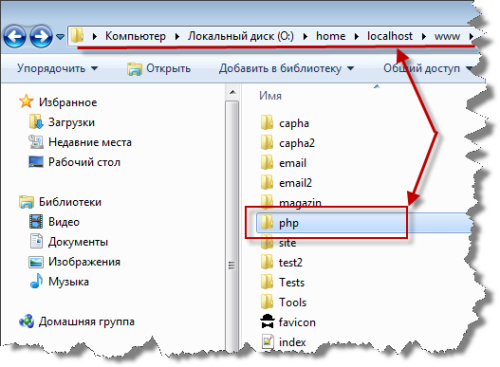The width and height of the screenshot is (500, 367).
Task: Expand the arrow after Компьютер breadcrumb
Action: [177, 36]
